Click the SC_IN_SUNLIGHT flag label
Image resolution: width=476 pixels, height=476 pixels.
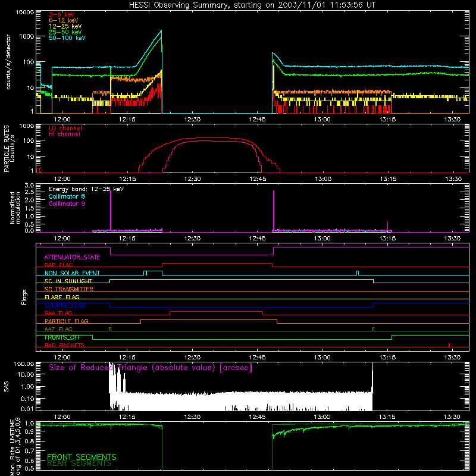pos(68,281)
